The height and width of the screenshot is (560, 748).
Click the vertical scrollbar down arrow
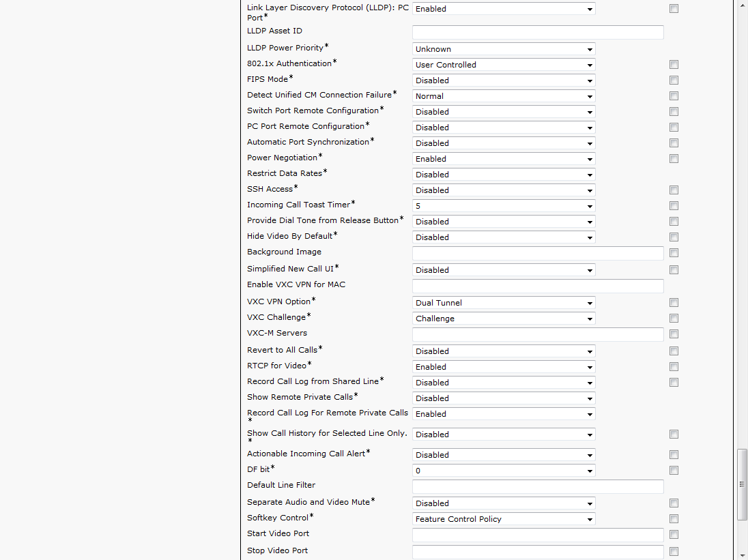pyautogui.click(x=742, y=555)
